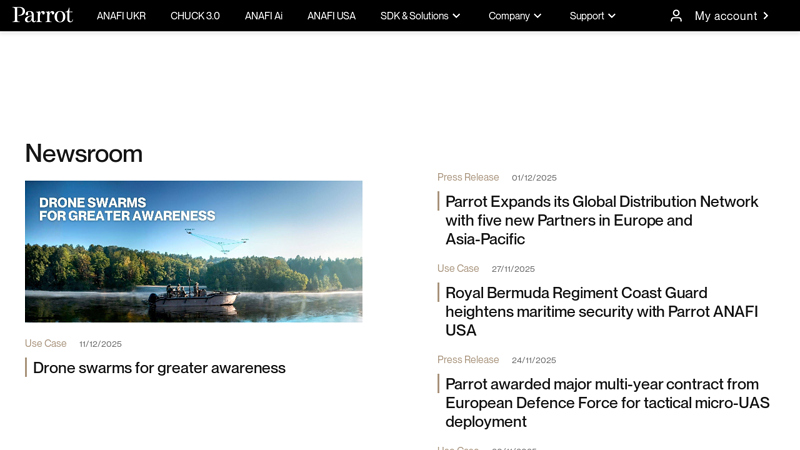Open the ANAFI UKR page

pyautogui.click(x=121, y=16)
